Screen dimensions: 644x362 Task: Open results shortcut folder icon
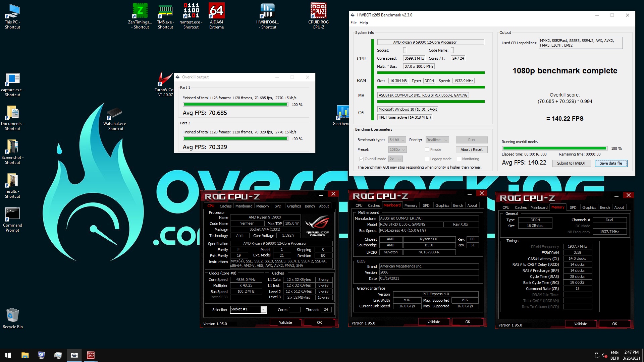[x=12, y=186]
